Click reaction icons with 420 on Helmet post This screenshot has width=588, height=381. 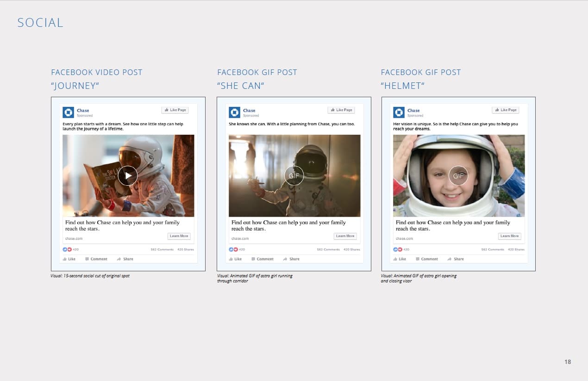401,250
